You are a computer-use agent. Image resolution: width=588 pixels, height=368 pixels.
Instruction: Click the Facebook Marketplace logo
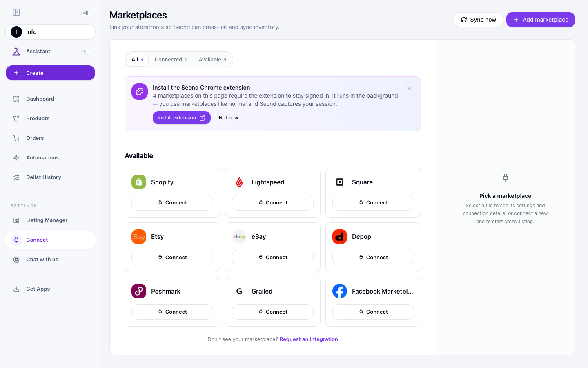click(340, 291)
